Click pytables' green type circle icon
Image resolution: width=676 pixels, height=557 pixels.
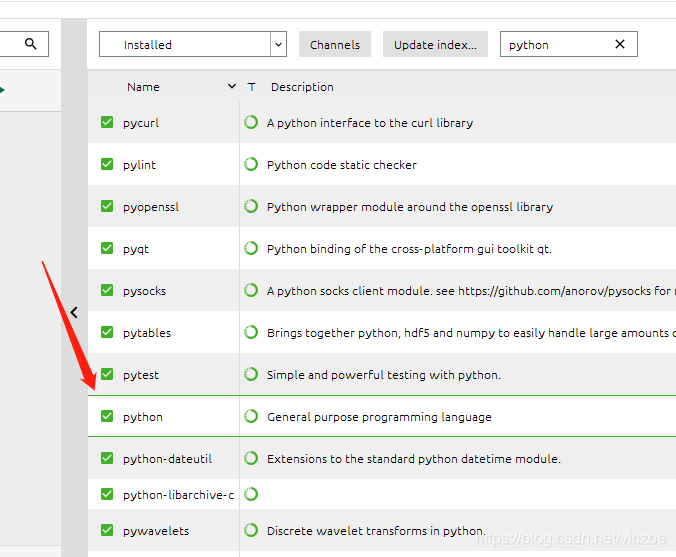251,332
